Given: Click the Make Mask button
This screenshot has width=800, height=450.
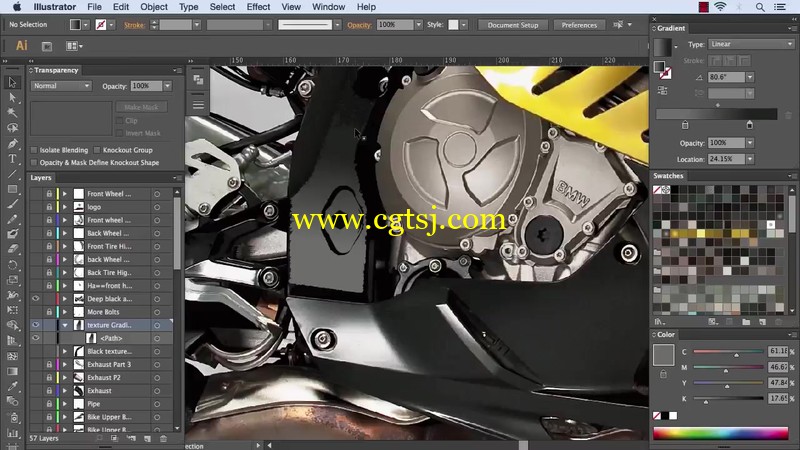Looking at the screenshot, I should tap(141, 107).
